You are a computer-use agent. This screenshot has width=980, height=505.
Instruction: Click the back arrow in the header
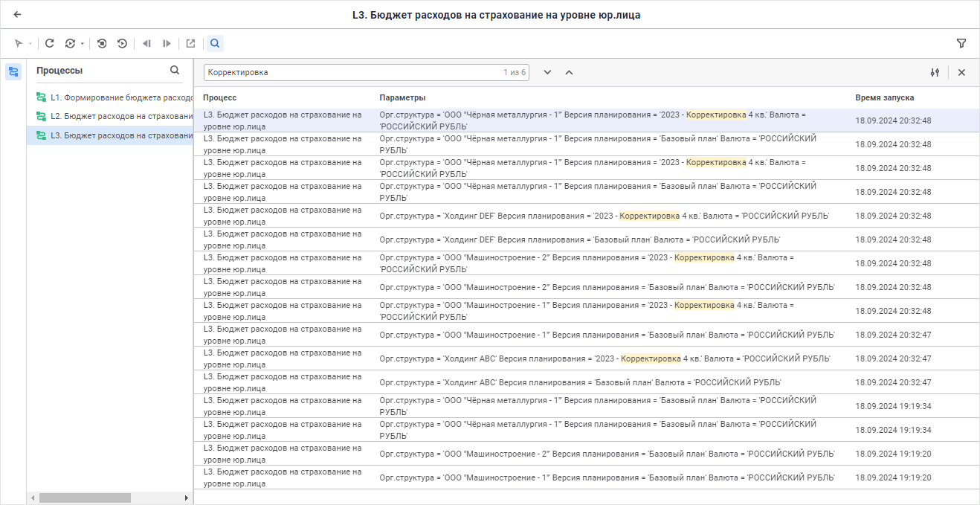tap(17, 14)
